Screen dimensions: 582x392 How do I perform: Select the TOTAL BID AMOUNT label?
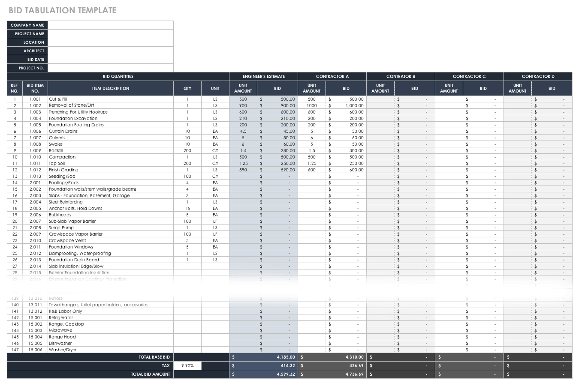(151, 374)
